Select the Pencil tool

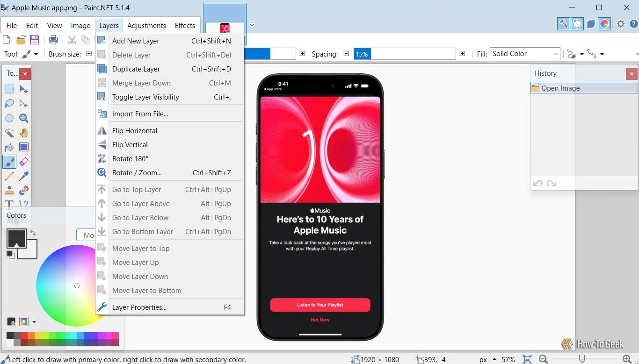(9, 176)
